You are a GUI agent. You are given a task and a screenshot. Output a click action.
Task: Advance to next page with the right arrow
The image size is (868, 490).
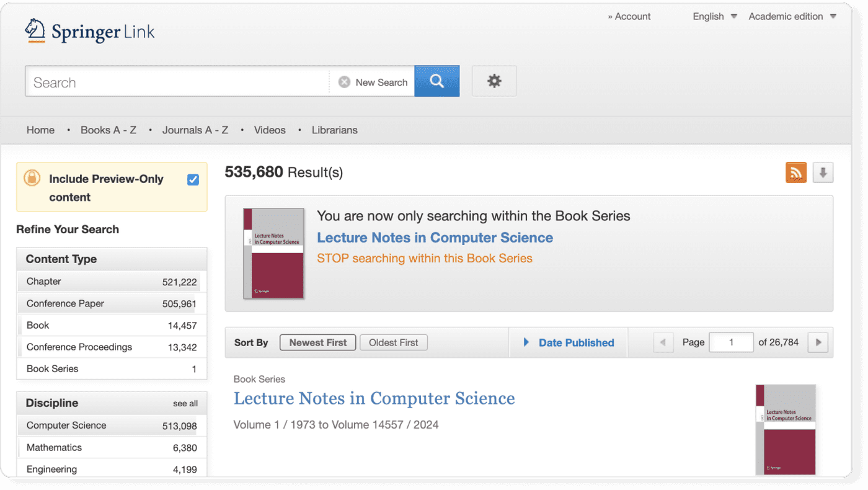click(817, 342)
